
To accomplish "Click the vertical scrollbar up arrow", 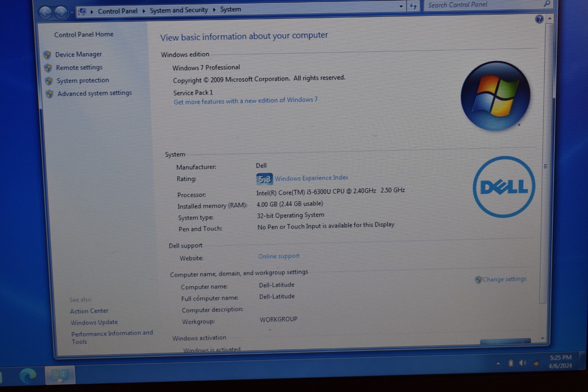I will [549, 18].
